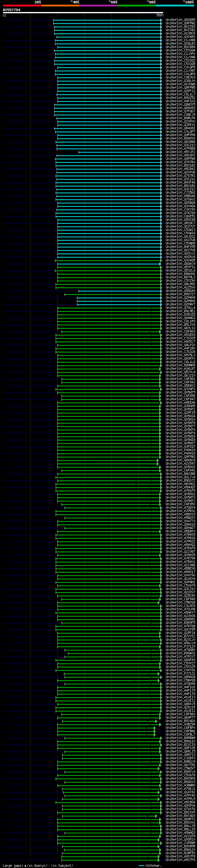This screenshot has width=197, height=868.
Task: Click the UniRef100_C6FBP0 label
Action: pos(180,728)
